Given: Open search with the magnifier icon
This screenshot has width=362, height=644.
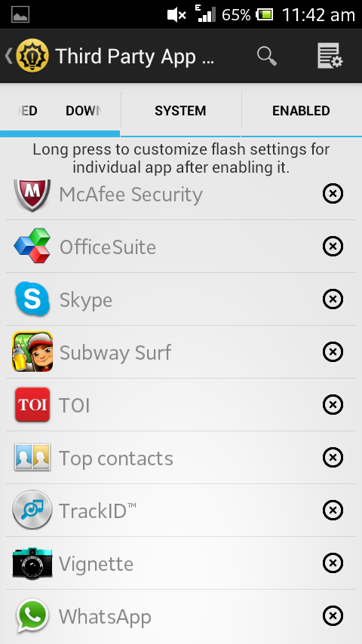Looking at the screenshot, I should point(267,56).
